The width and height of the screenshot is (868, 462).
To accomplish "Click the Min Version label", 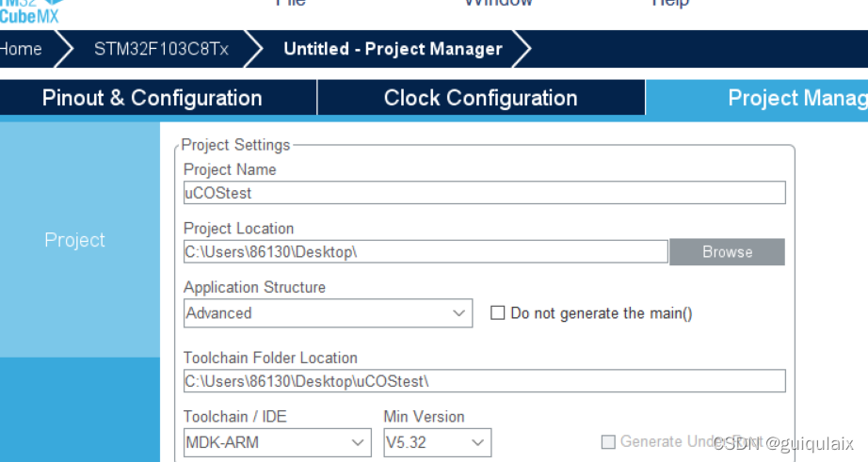I will (424, 417).
